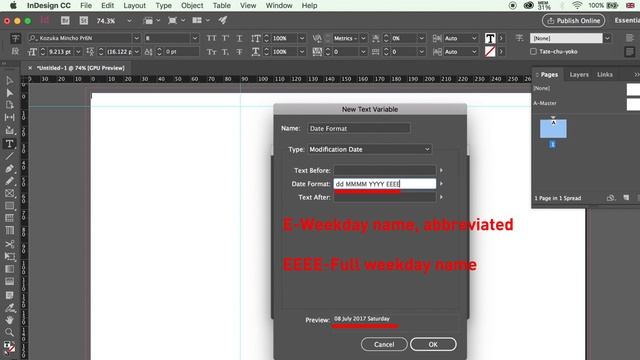Image resolution: width=640 pixels, height=360 pixels.
Task: Click the fill and stroke swatch in toolbox
Action: [x=9, y=347]
